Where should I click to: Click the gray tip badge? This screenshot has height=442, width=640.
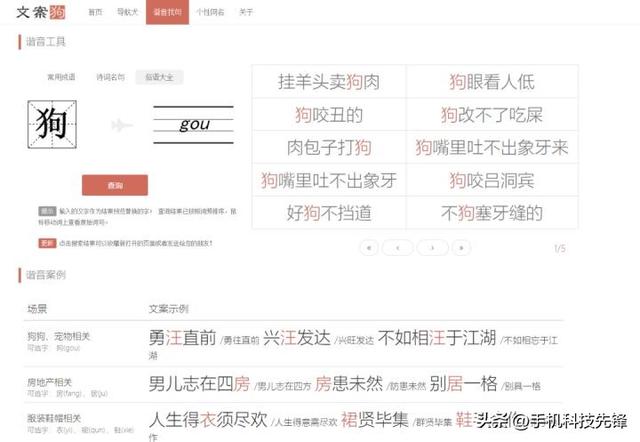point(47,211)
